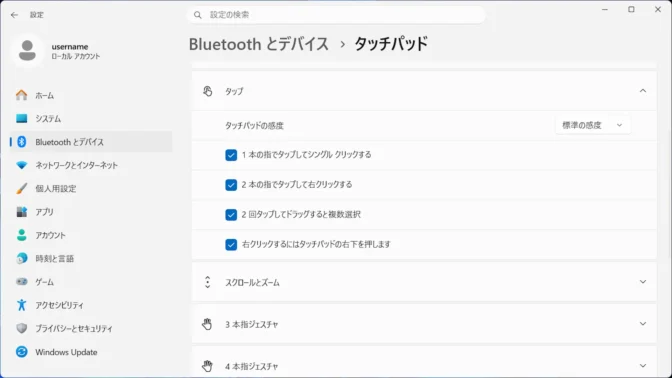Click the 3 本指ジェスチャ hand icon
Image resolution: width=672 pixels, height=378 pixels.
pyautogui.click(x=207, y=324)
